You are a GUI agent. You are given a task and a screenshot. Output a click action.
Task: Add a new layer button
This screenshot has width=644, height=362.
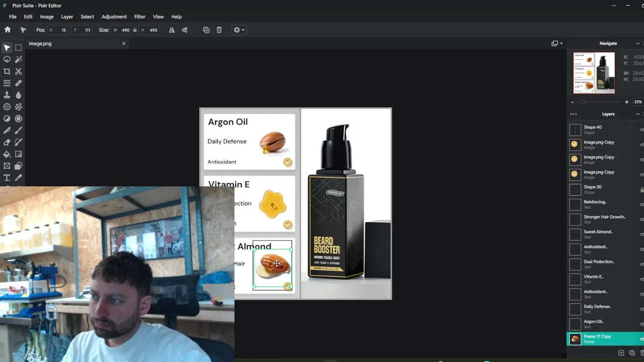[621, 353]
